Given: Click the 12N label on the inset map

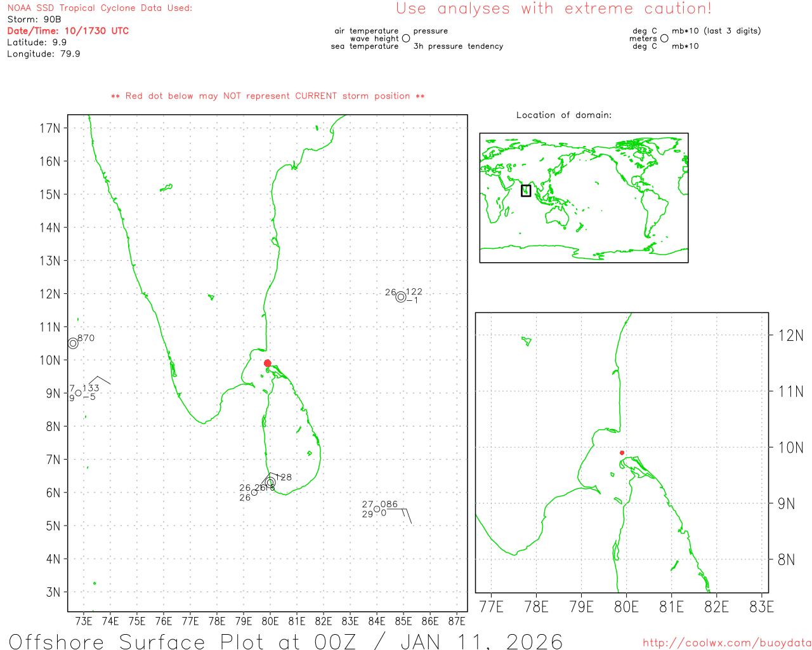Looking at the screenshot, I should click(790, 335).
